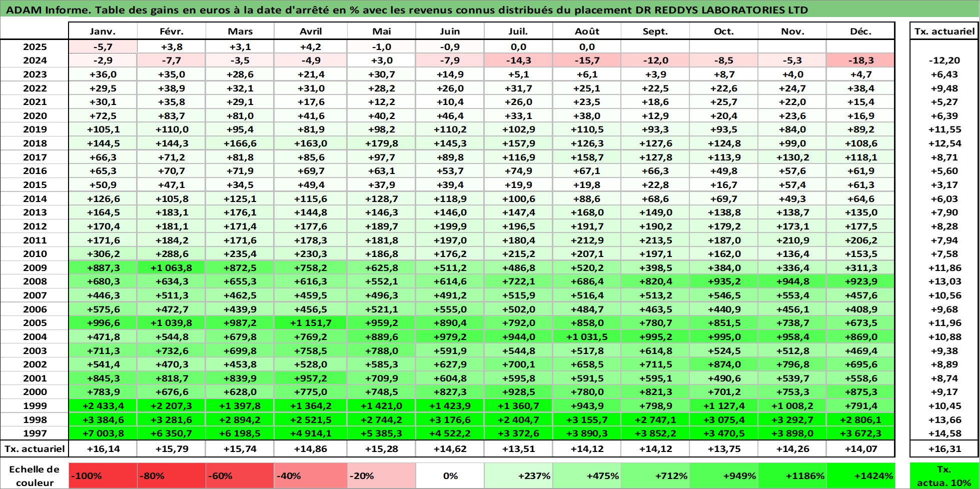Screen dimensions: 980x489
Task: Select cell +306,2 in 2010 row
Action: pyautogui.click(x=103, y=254)
